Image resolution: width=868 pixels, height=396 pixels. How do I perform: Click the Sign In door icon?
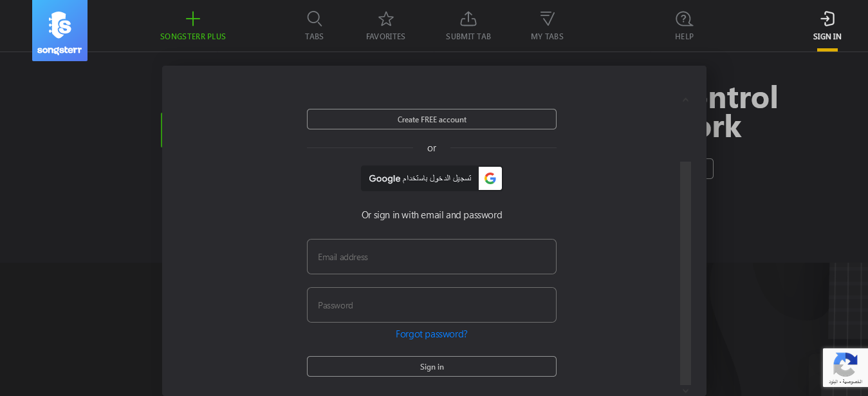click(x=827, y=19)
